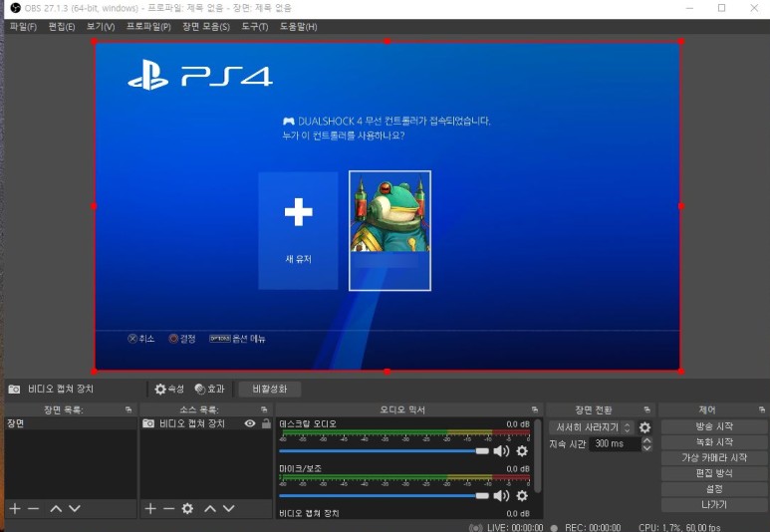Click the 속성 properties gear button
The width and height of the screenshot is (770, 532).
[x=169, y=390]
